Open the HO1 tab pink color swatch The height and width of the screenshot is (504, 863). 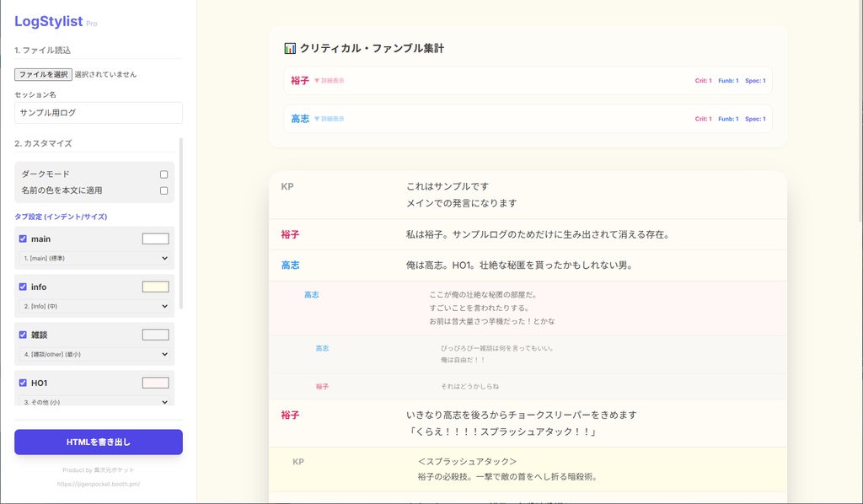click(x=156, y=383)
